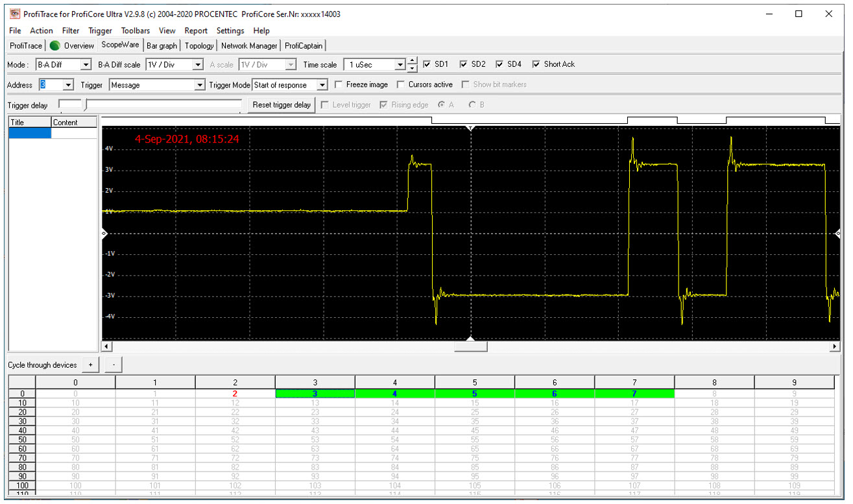Switch to the Bar graph tab

coord(162,46)
